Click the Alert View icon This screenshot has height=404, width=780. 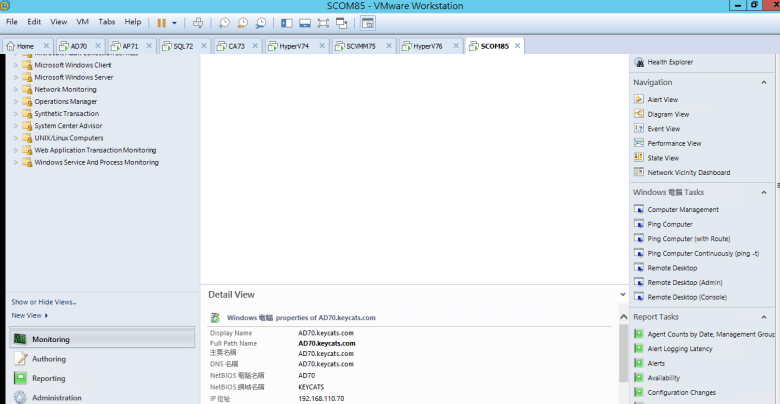coord(639,100)
